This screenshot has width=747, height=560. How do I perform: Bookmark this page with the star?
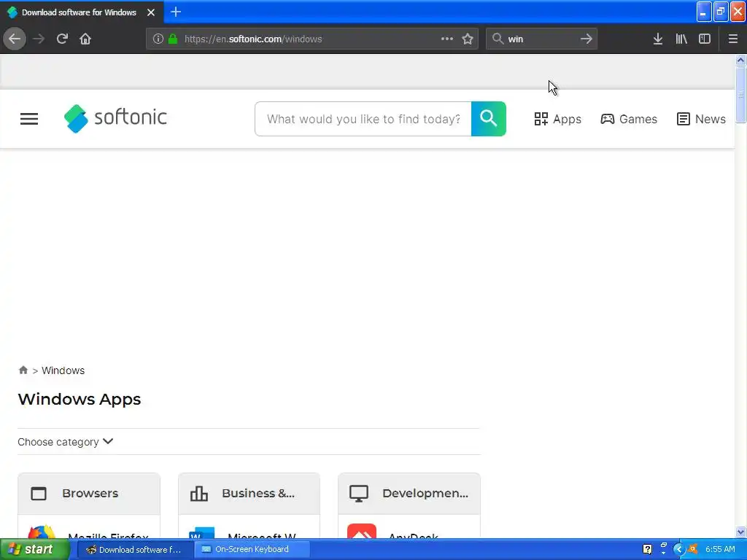click(x=468, y=39)
